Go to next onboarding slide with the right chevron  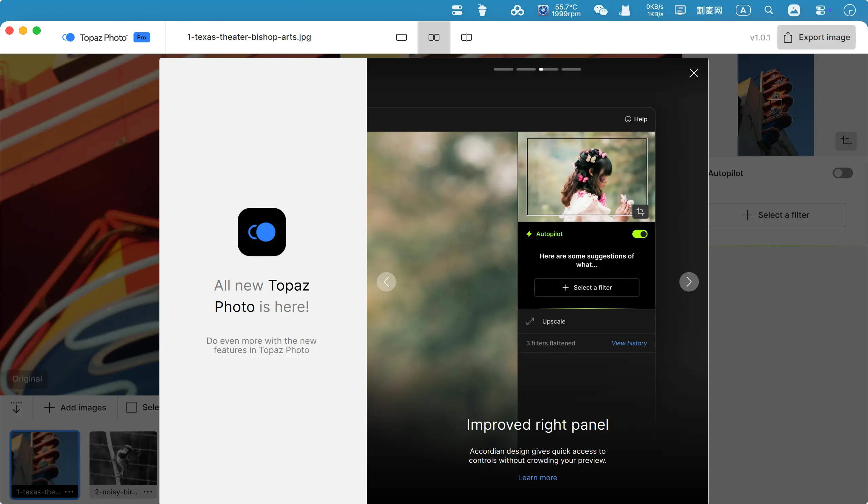(x=689, y=282)
